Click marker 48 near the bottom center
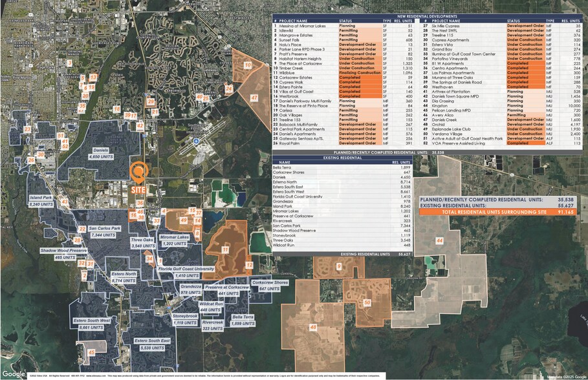 coord(314,327)
